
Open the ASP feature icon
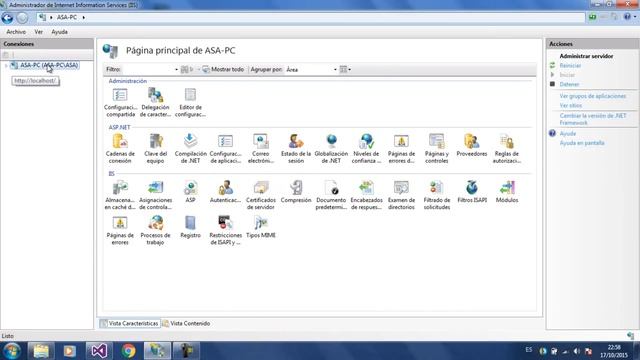tap(190, 191)
